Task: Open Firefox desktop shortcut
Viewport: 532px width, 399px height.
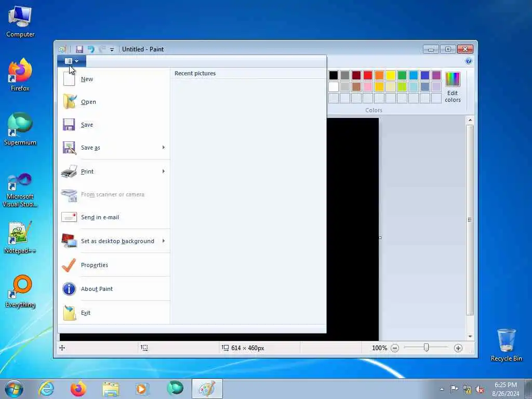Action: click(20, 75)
